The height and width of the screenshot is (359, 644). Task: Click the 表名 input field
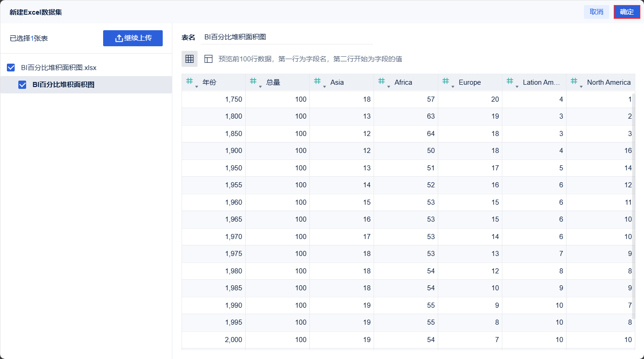(287, 37)
